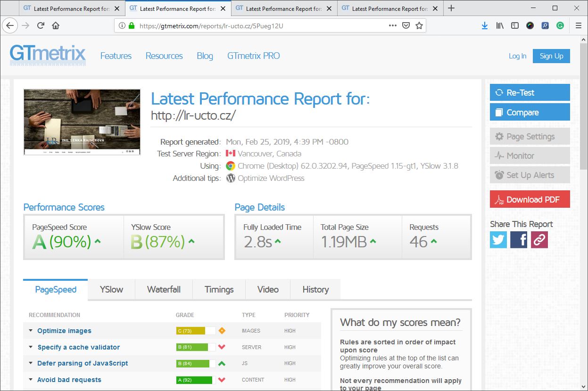Copy report link with chain icon

(539, 240)
